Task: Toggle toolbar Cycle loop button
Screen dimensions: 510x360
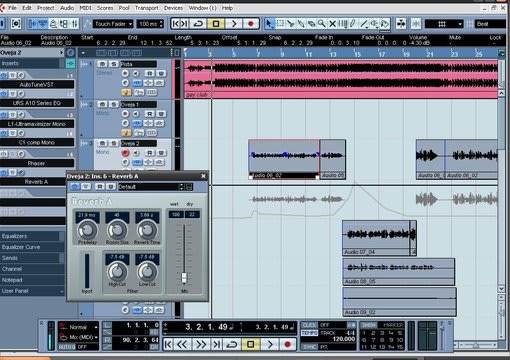Action: (x=198, y=24)
